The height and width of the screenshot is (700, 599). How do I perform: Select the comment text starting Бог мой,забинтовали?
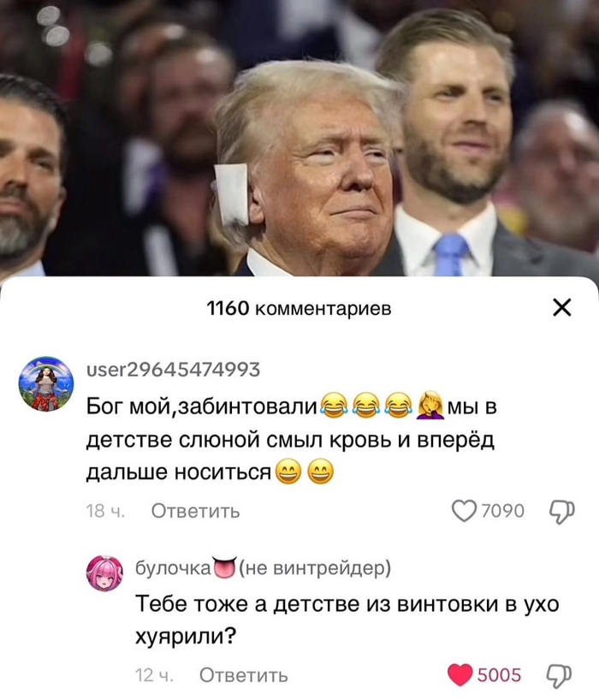[x=292, y=439]
